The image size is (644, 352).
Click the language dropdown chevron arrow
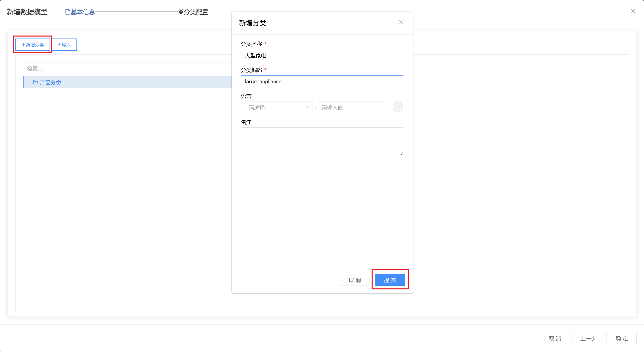coord(307,107)
